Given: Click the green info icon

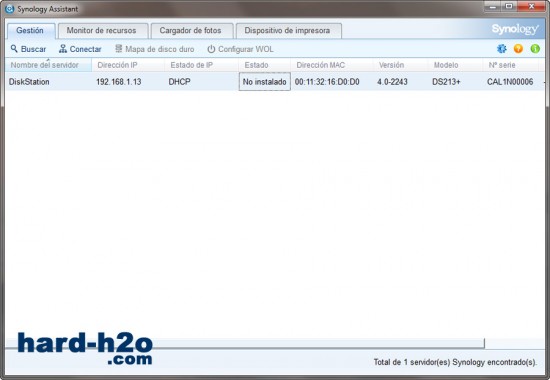Looking at the screenshot, I should [x=535, y=49].
